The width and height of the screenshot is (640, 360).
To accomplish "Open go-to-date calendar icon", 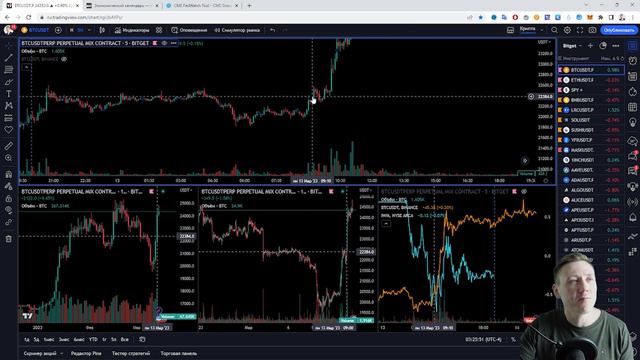I will pos(142,340).
